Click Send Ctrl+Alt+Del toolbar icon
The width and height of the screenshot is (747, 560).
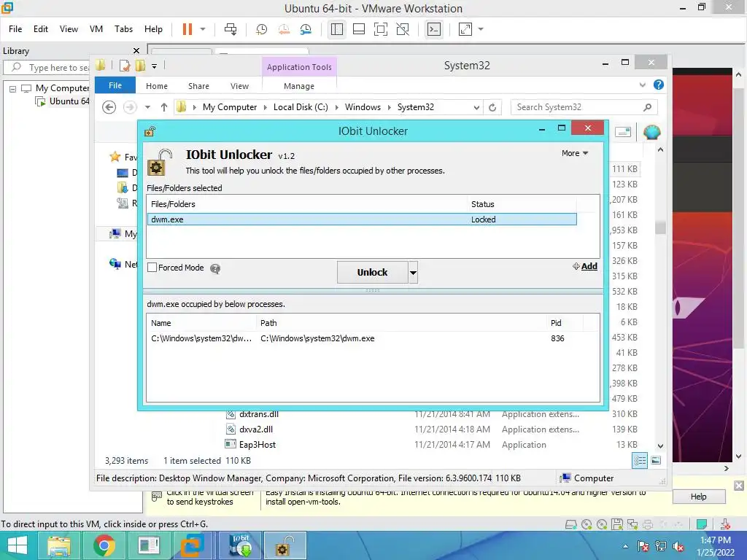(231, 29)
